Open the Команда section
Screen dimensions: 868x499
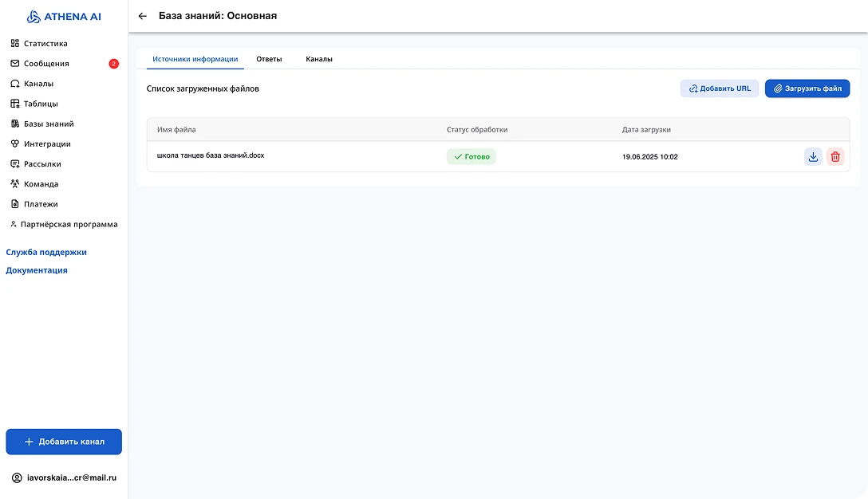[41, 184]
